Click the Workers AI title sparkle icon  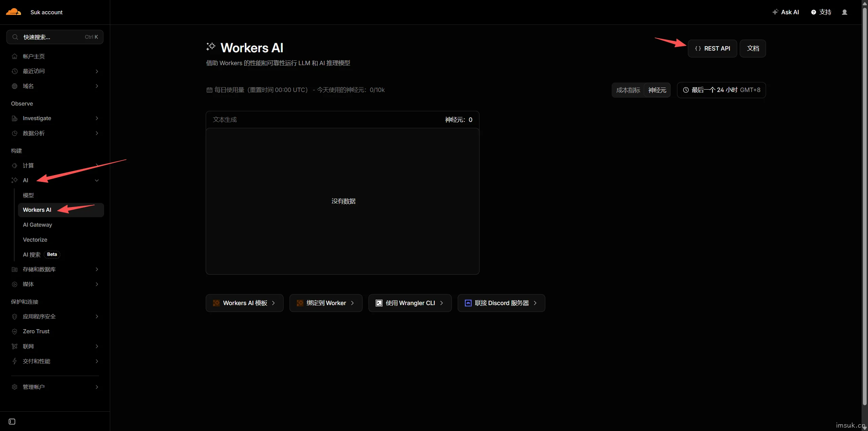[x=211, y=46]
